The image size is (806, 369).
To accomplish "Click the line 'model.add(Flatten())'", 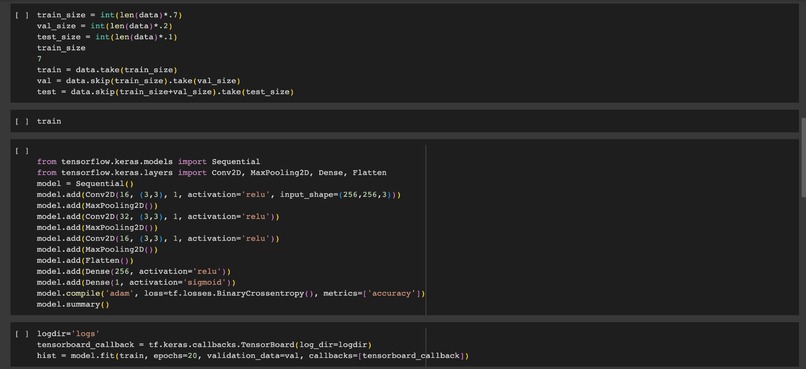I will coord(85,261).
